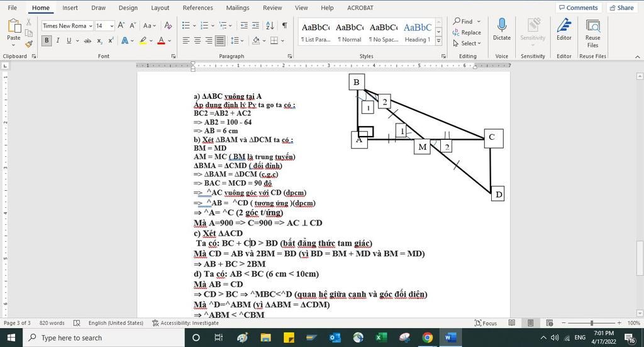Image resolution: width=644 pixels, height=347 pixels.
Task: Switch to the Insert tab
Action: (70, 8)
